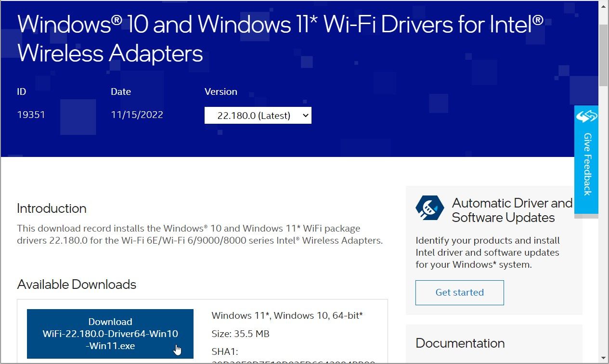Click the Give Feedback arrows icon
This screenshot has width=609, height=364.
tap(586, 117)
